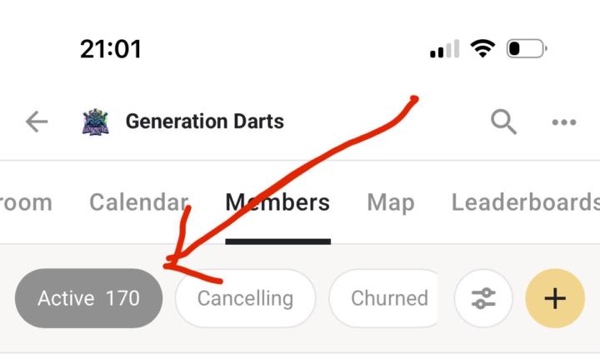
Task: Tap the Generation Darts logo
Action: coord(96,122)
